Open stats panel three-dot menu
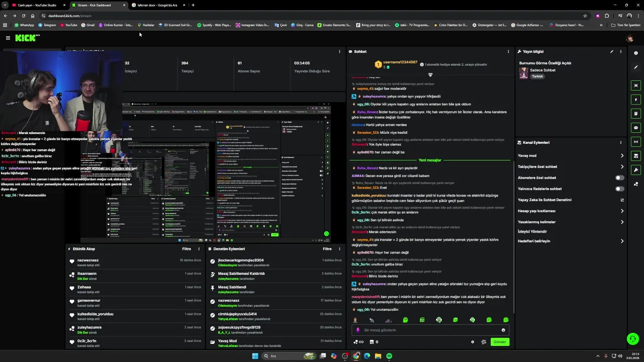Viewport: 644px width, 362px height. pos(340,51)
